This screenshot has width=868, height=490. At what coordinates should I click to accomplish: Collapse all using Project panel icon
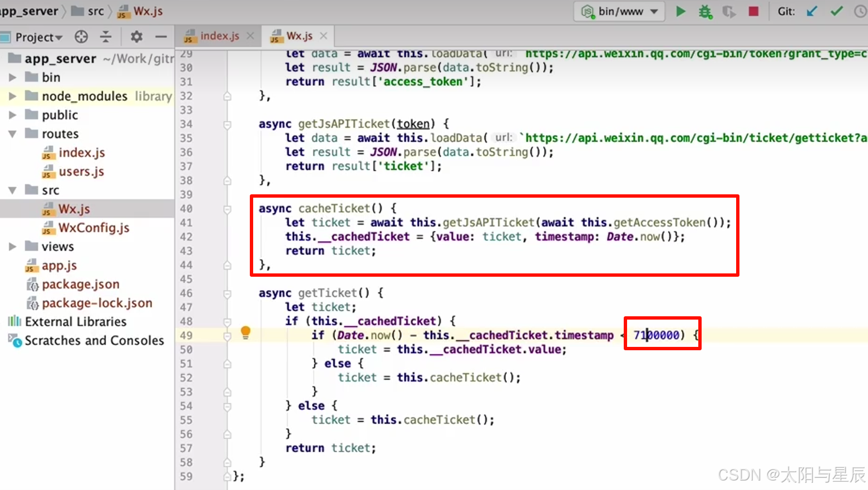tap(106, 37)
